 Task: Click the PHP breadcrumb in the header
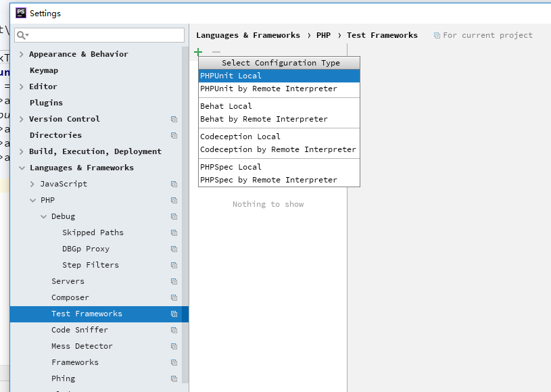click(323, 35)
